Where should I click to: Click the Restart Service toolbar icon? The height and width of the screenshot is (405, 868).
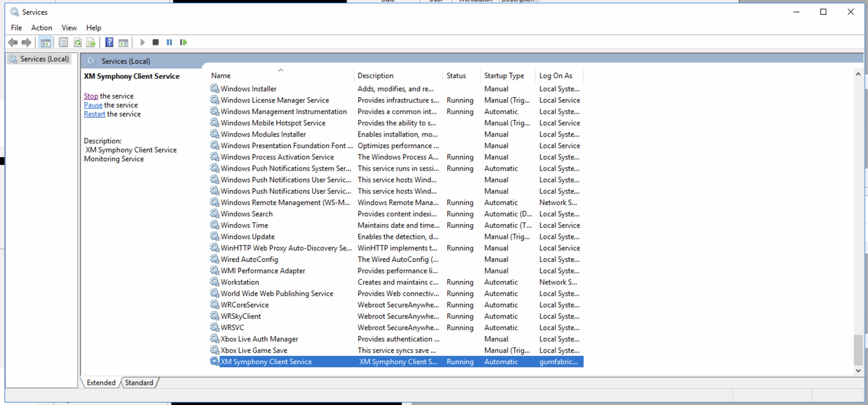(183, 42)
